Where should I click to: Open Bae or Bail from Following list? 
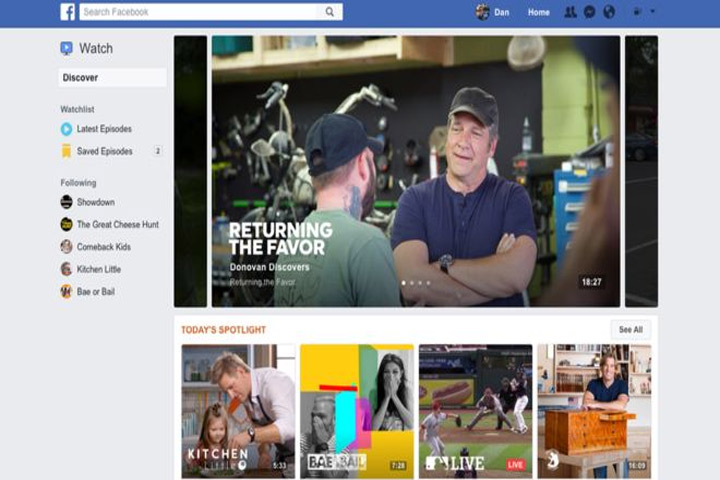pyautogui.click(x=96, y=292)
